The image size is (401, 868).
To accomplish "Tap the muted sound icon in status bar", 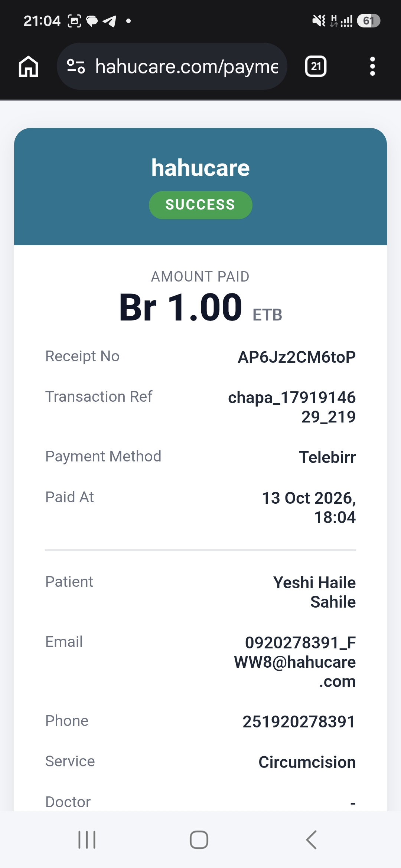I will coord(319,21).
